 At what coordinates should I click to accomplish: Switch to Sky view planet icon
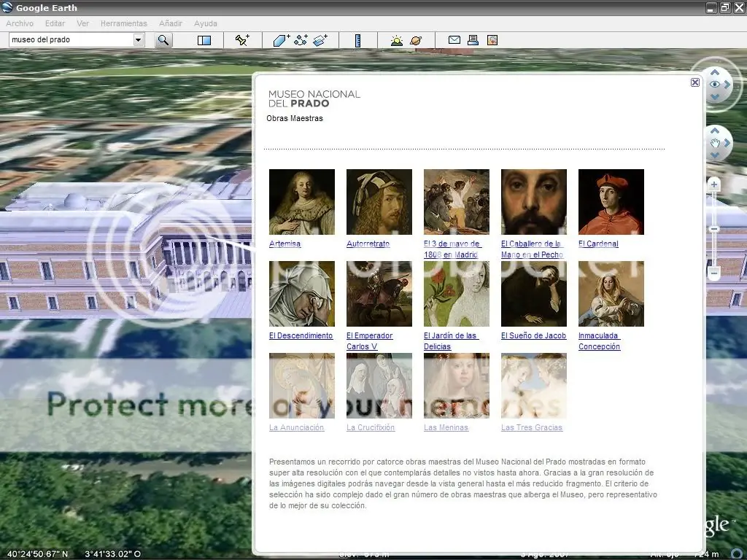pos(416,40)
